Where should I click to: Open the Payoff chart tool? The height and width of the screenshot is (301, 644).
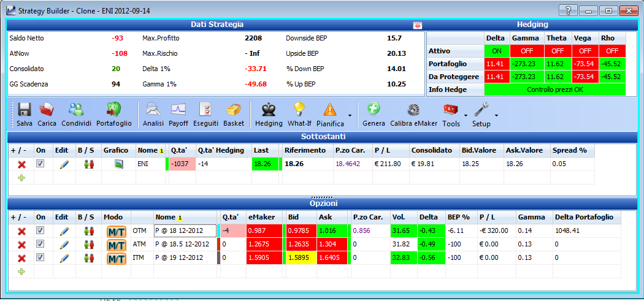click(x=178, y=110)
